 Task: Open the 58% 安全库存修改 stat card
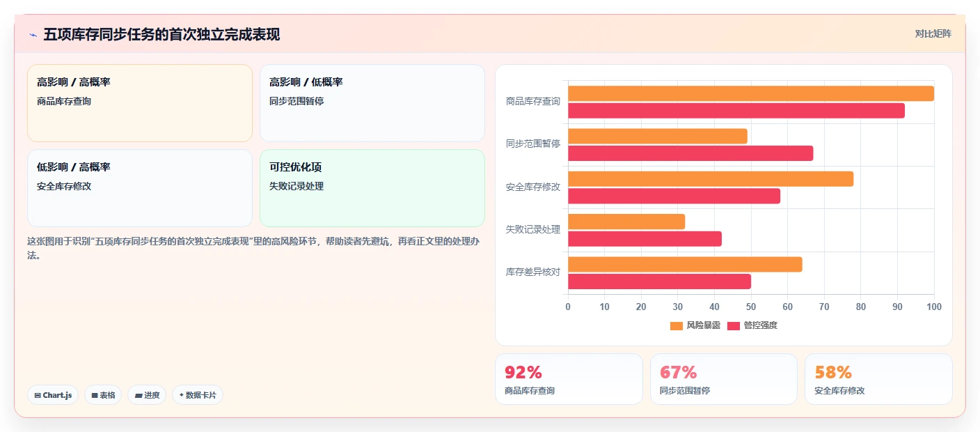878,379
